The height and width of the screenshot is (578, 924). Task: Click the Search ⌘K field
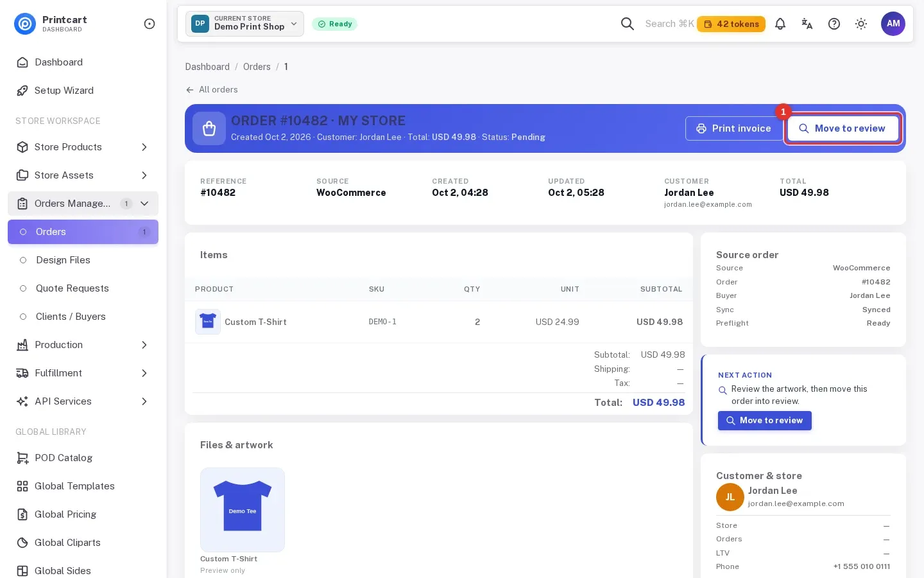[669, 24]
